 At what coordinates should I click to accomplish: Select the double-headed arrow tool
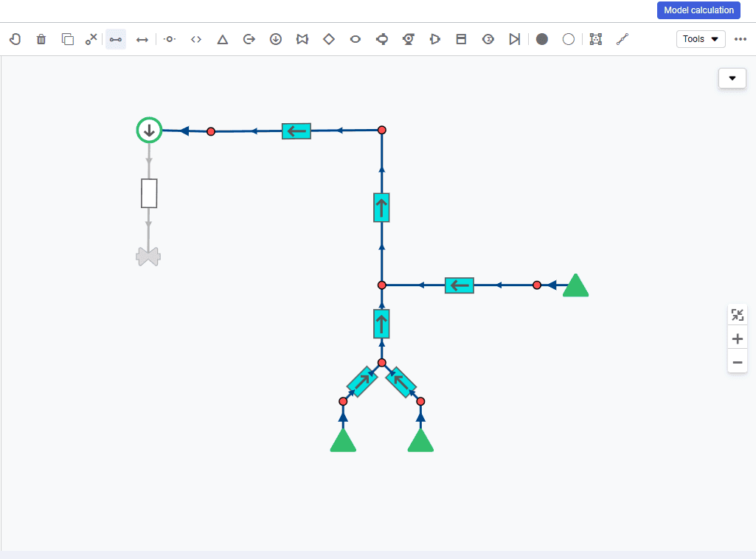pos(142,39)
